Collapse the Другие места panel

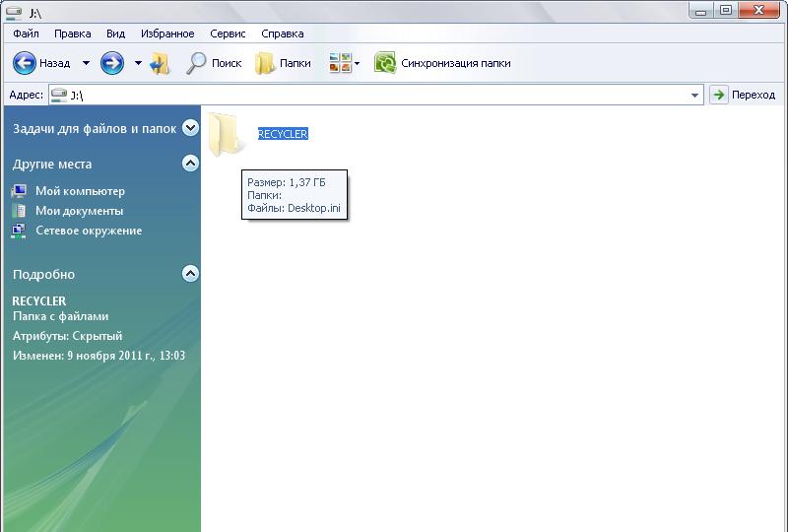(190, 163)
